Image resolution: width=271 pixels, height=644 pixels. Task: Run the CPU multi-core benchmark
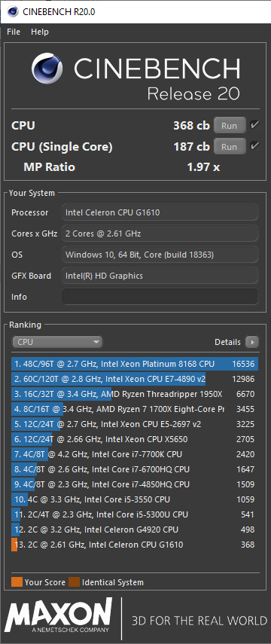point(230,125)
